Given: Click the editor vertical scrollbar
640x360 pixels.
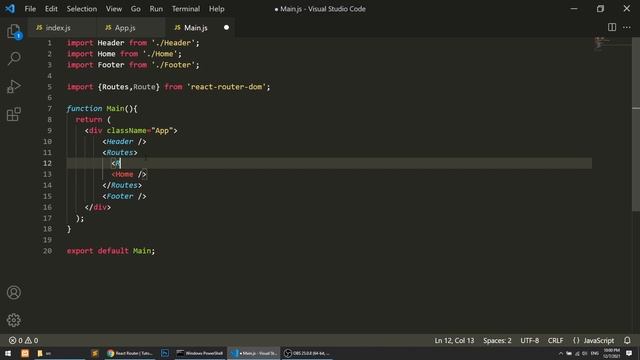Looking at the screenshot, I should pyautogui.click(x=636, y=124).
